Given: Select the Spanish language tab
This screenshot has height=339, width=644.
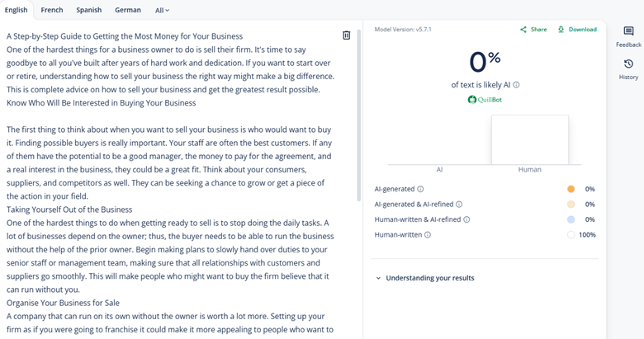Looking at the screenshot, I should pyautogui.click(x=89, y=11).
